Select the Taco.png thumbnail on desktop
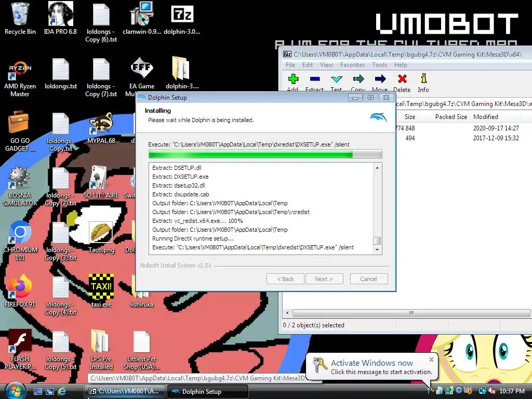The height and width of the screenshot is (399, 532). (x=101, y=237)
